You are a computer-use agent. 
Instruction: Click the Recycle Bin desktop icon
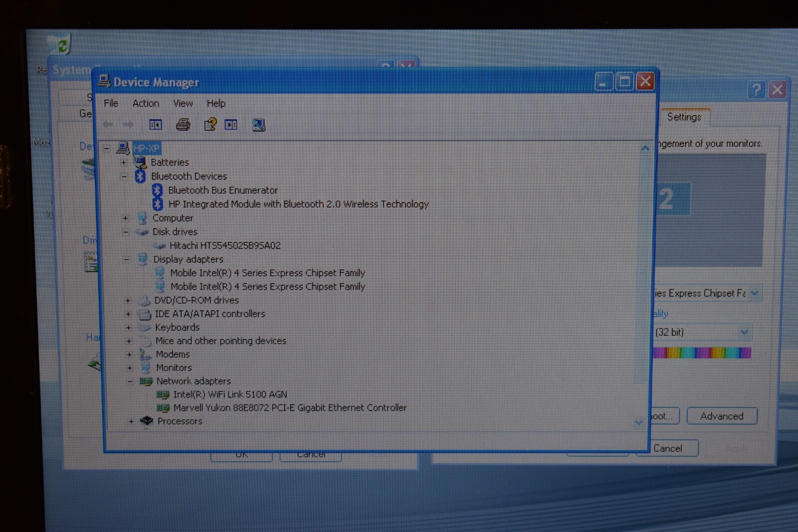coord(60,45)
